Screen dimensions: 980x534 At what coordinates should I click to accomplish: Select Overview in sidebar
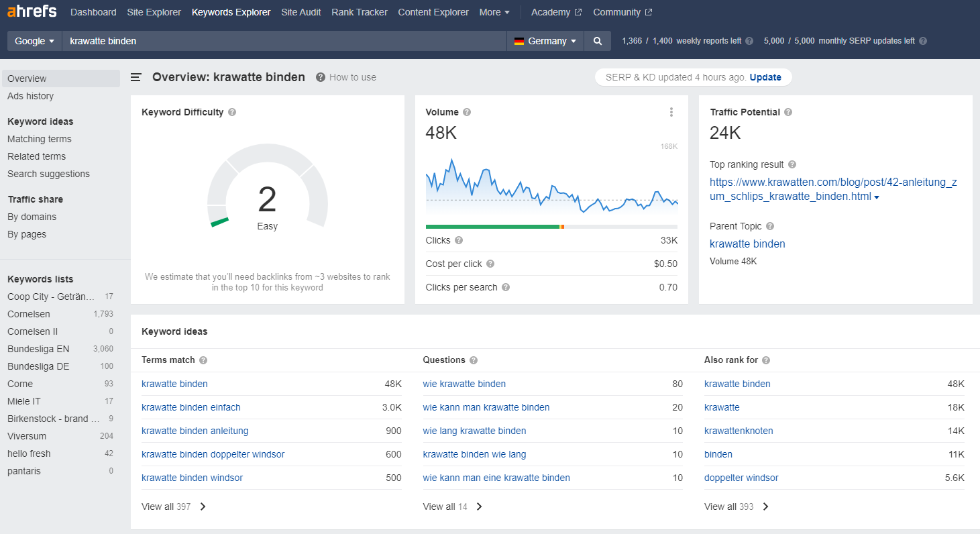pos(61,78)
